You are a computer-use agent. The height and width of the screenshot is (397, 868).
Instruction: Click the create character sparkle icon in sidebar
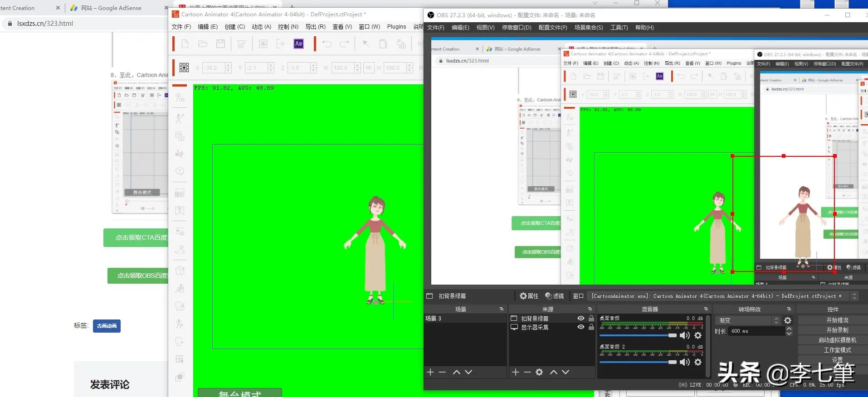pos(180,118)
